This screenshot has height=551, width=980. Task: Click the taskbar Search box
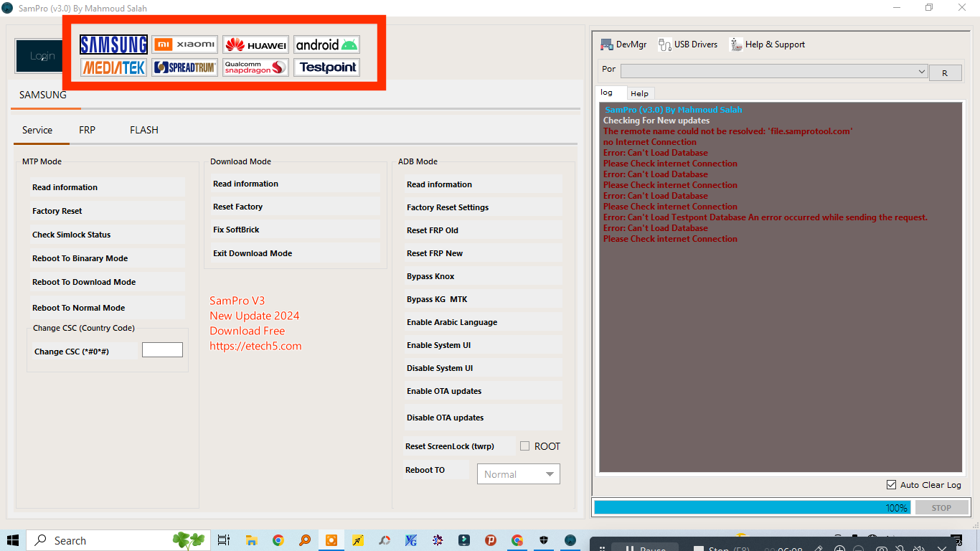(118, 540)
